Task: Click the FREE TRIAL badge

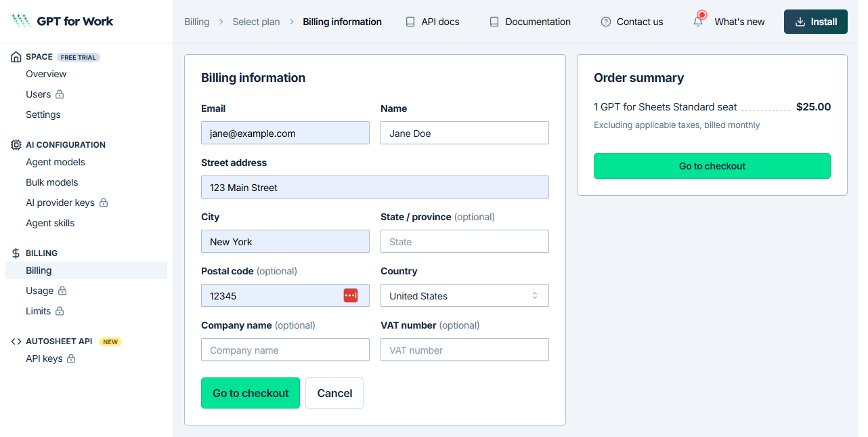Action: (x=79, y=58)
